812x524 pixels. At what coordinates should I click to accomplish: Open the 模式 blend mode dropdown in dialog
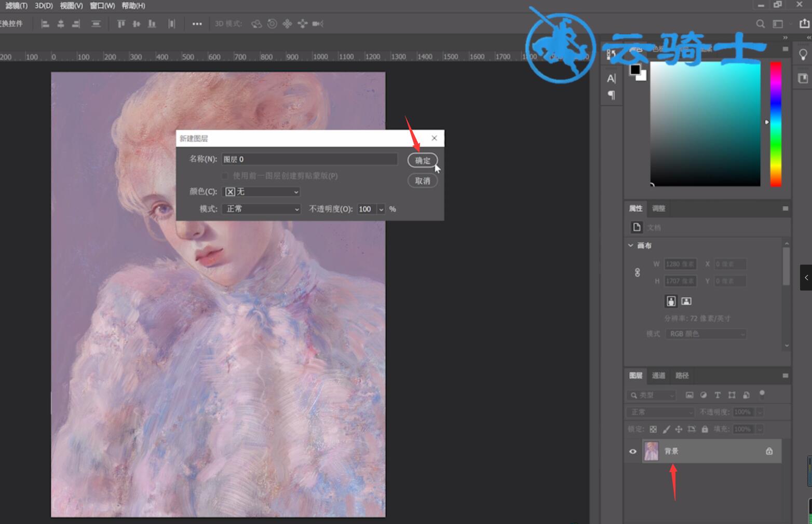pyautogui.click(x=261, y=209)
